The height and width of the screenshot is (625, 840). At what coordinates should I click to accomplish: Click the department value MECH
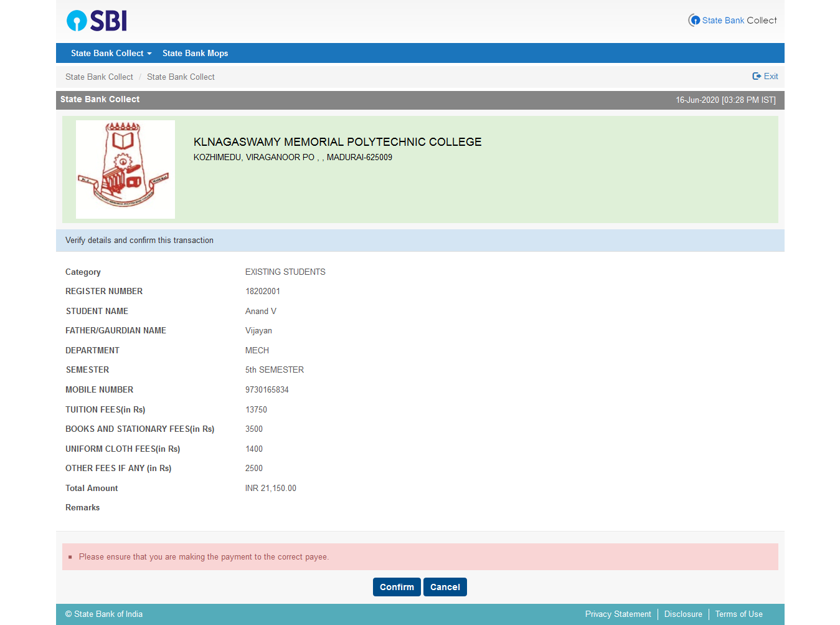coord(257,350)
